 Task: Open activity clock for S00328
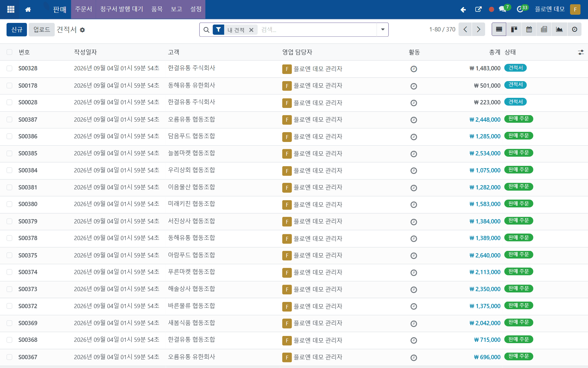pyautogui.click(x=414, y=69)
